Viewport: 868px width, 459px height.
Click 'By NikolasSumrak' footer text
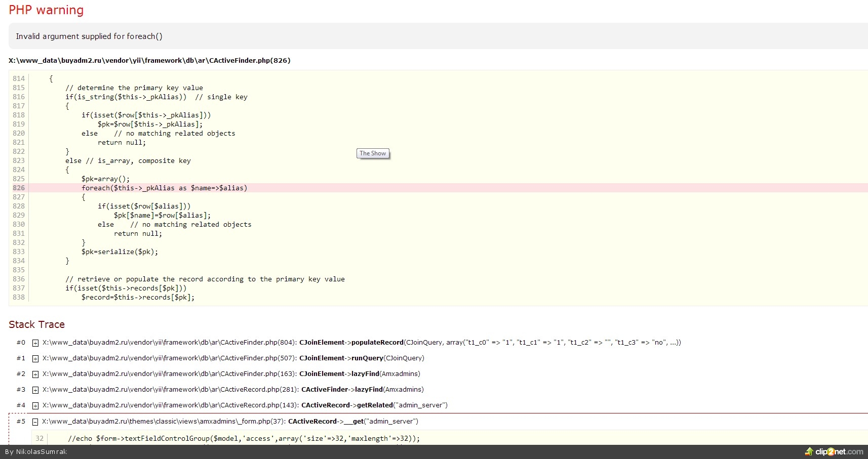pos(36,451)
